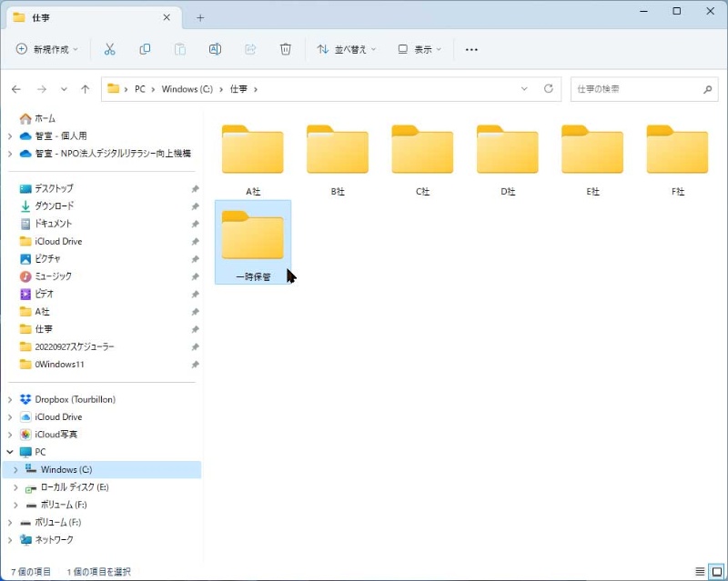The image size is (728, 581).
Task: Open the three-dot more options menu
Action: point(471,49)
